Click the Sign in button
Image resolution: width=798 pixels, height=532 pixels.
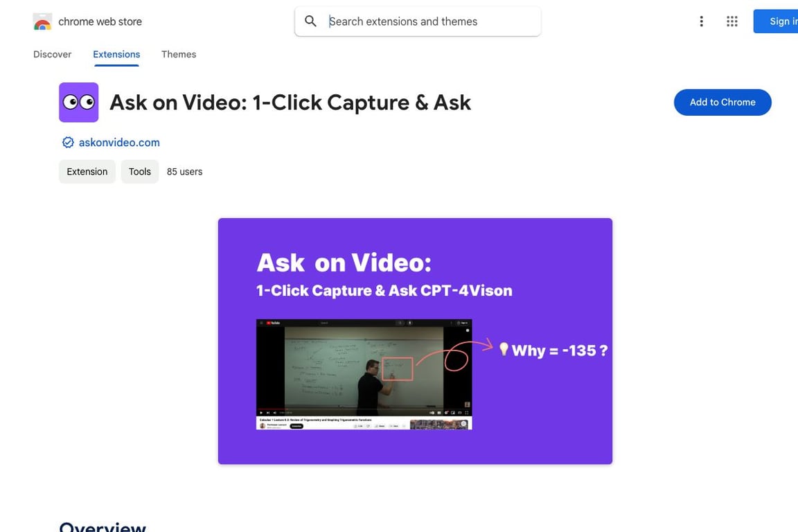(776, 21)
